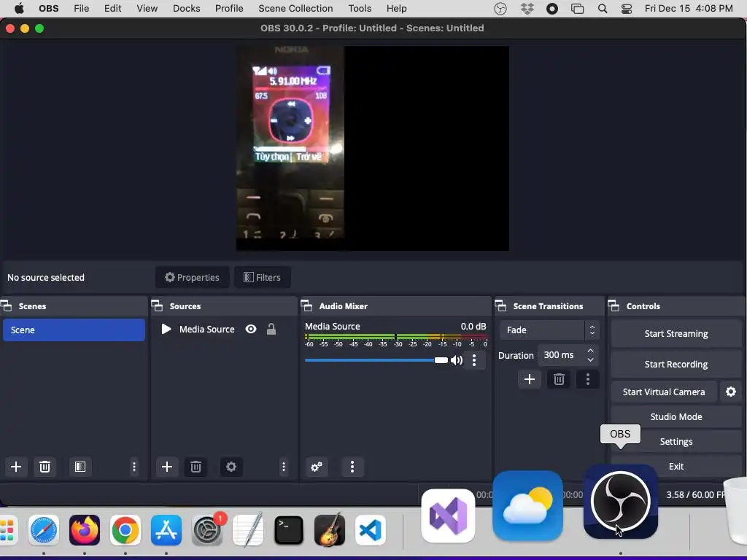Image resolution: width=747 pixels, height=560 pixels.
Task: Open the Scene Collection menu
Action: 295,9
